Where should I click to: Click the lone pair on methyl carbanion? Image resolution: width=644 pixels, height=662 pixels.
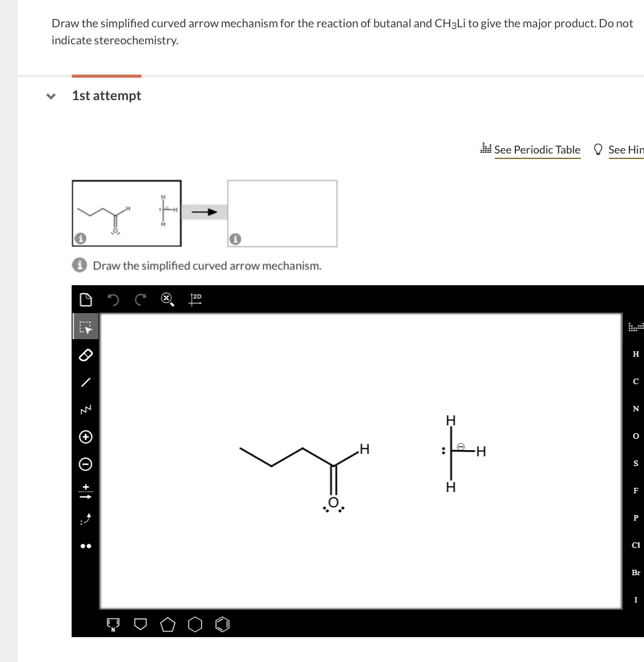click(x=443, y=451)
